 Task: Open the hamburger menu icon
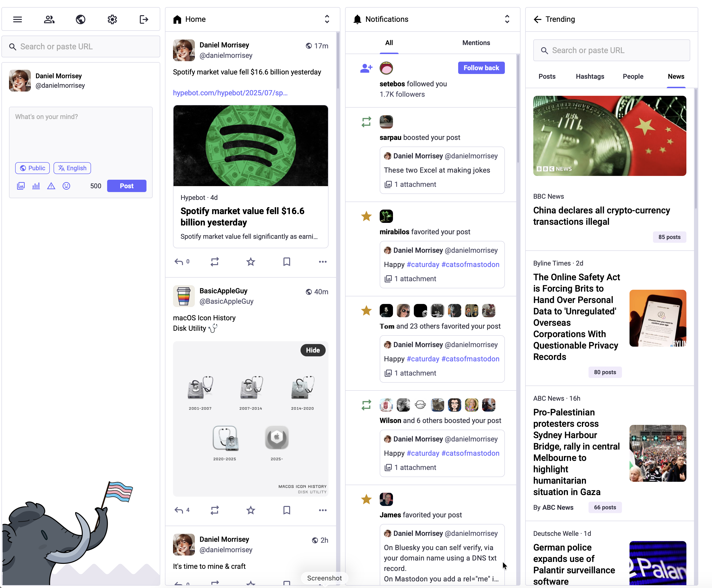(x=18, y=19)
